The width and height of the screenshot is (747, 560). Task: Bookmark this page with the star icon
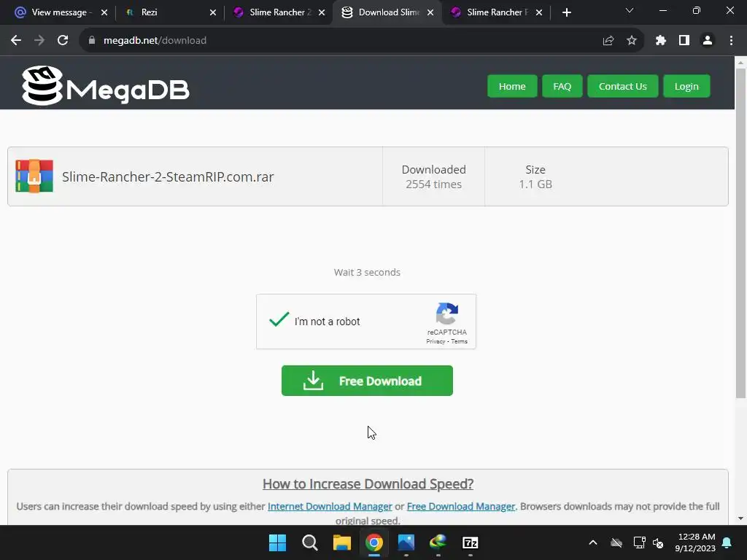(x=632, y=41)
